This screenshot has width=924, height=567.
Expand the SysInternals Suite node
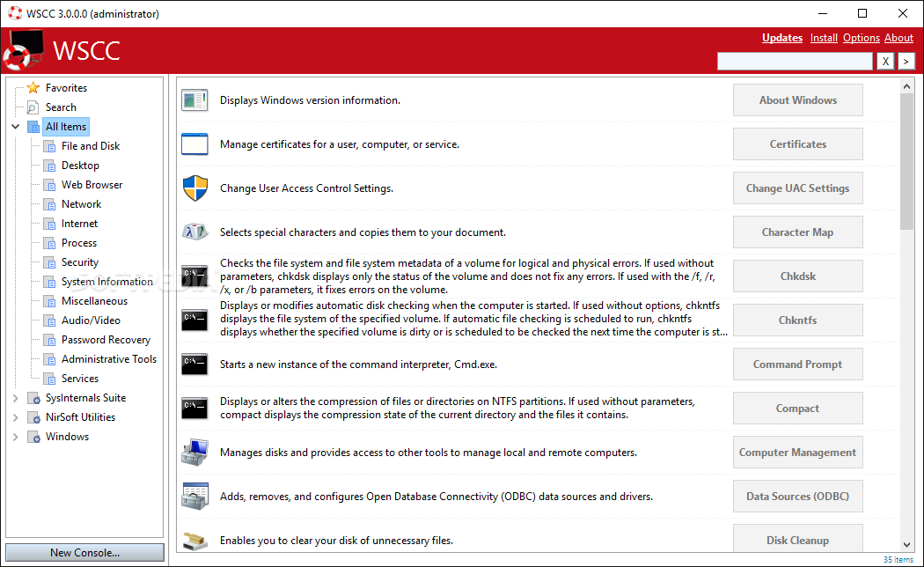click(15, 398)
